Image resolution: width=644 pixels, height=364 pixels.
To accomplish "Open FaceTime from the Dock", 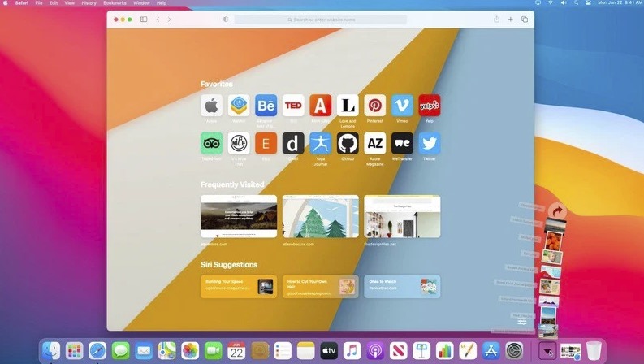I will click(213, 351).
